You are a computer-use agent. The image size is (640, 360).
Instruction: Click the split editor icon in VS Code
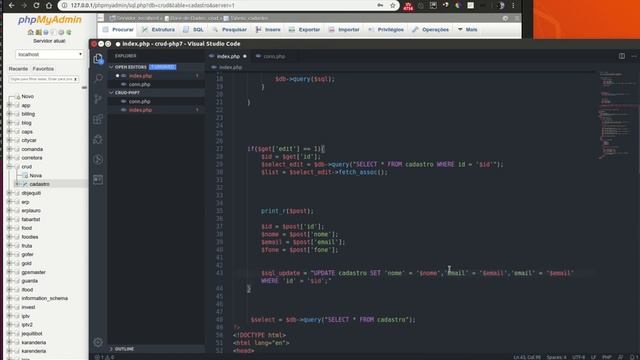coord(622,56)
